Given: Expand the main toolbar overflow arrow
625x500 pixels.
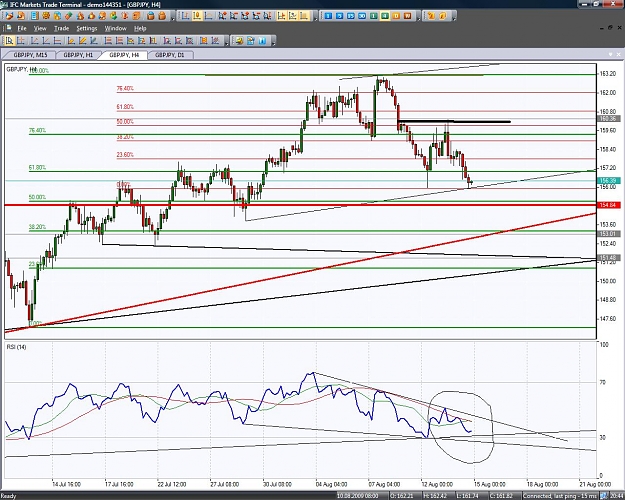Looking at the screenshot, I should tap(173, 17).
